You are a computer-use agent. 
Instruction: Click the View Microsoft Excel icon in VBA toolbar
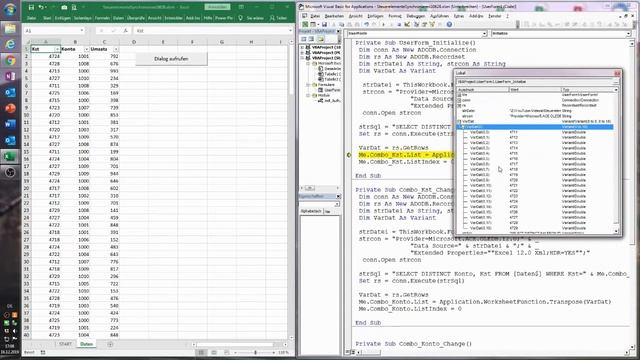(305, 24)
